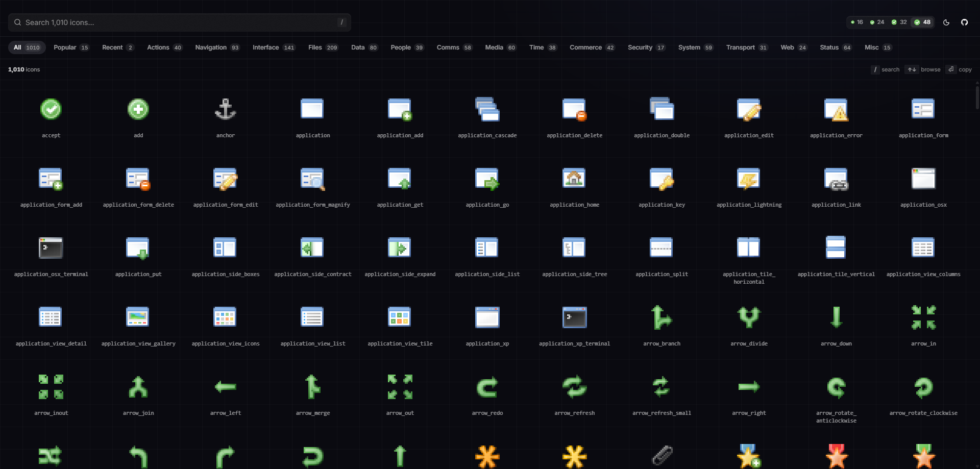Show the Recent icons tab
Viewport: 980px width, 469px height.
[118, 47]
